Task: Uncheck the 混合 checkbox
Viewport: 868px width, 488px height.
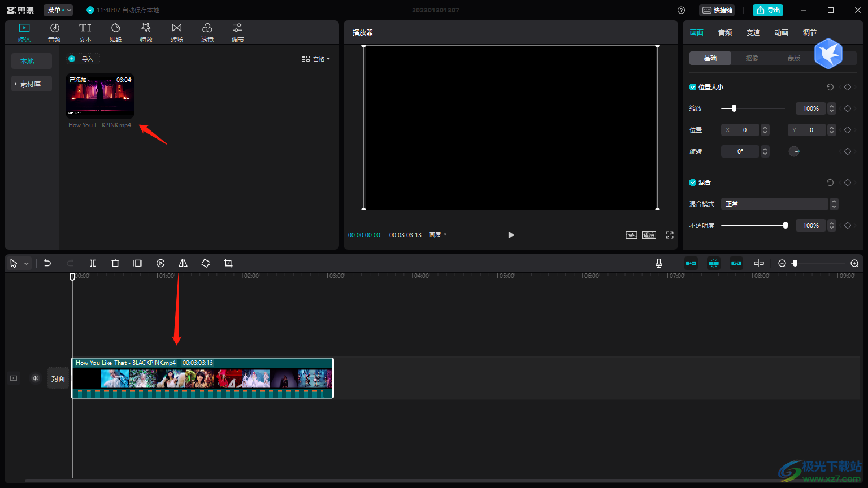Action: 693,182
